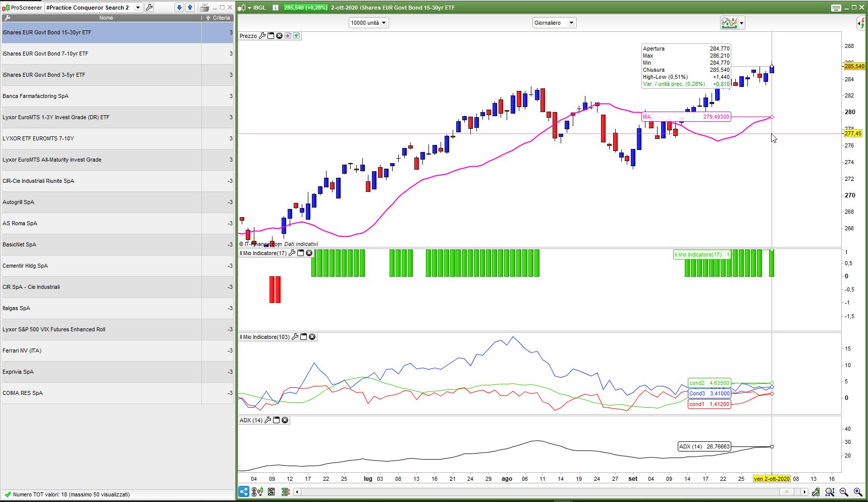Select LYXOR ETF EUROMTS 7-10Y row
The height and width of the screenshot is (502, 868).
[117, 138]
